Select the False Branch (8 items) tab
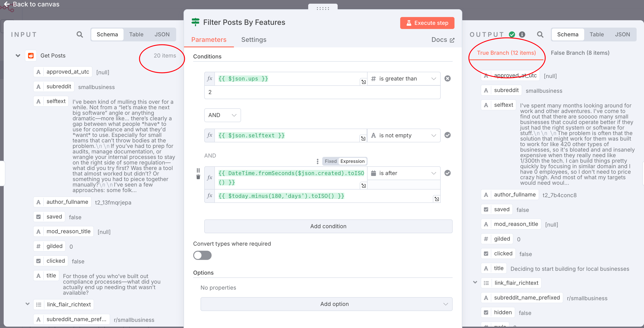Image resolution: width=644 pixels, height=328 pixels. click(x=580, y=53)
